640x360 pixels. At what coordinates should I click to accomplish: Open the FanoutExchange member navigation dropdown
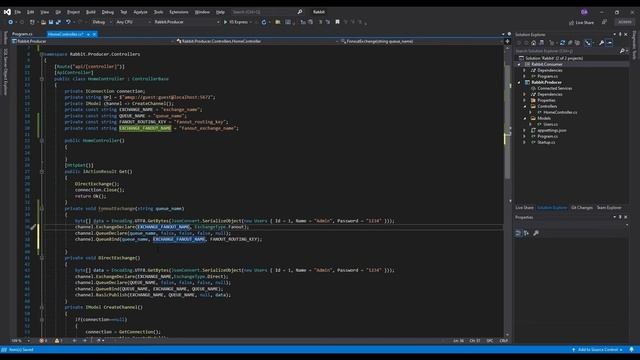[x=421, y=41]
